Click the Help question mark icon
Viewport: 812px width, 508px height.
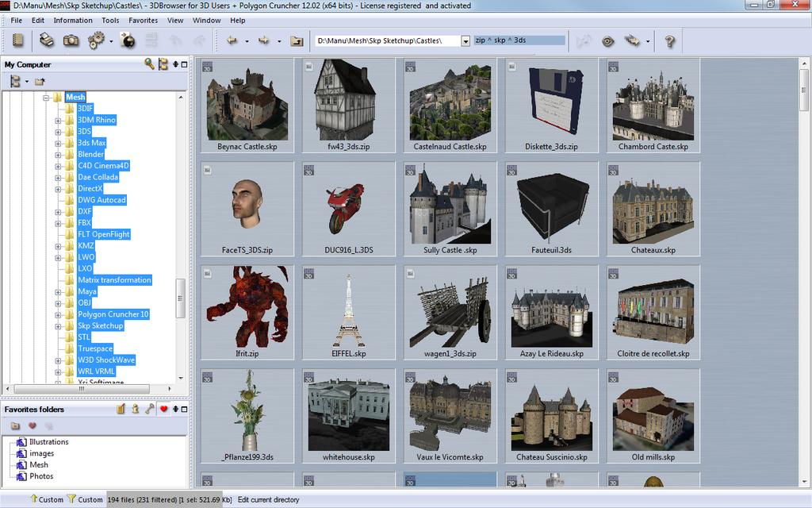[669, 42]
